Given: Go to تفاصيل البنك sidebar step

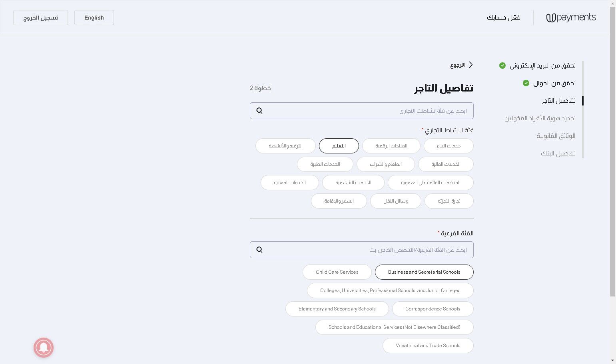Looking at the screenshot, I should click(558, 153).
